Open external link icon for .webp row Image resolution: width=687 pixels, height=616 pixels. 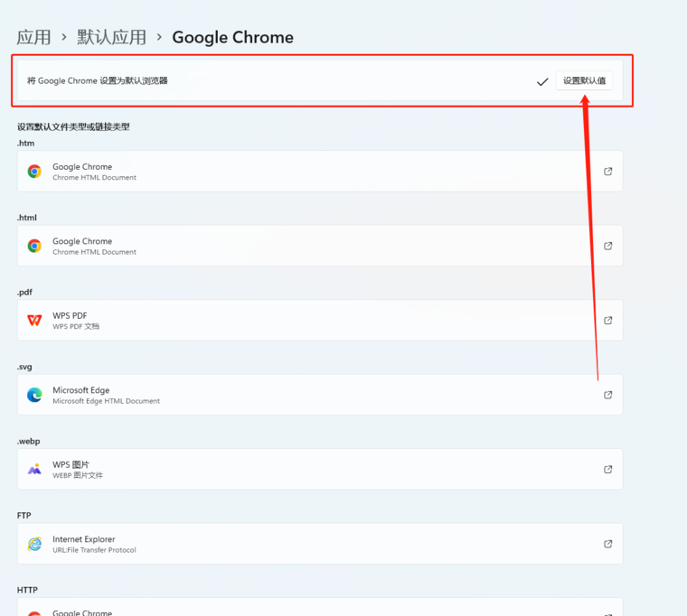pos(608,469)
